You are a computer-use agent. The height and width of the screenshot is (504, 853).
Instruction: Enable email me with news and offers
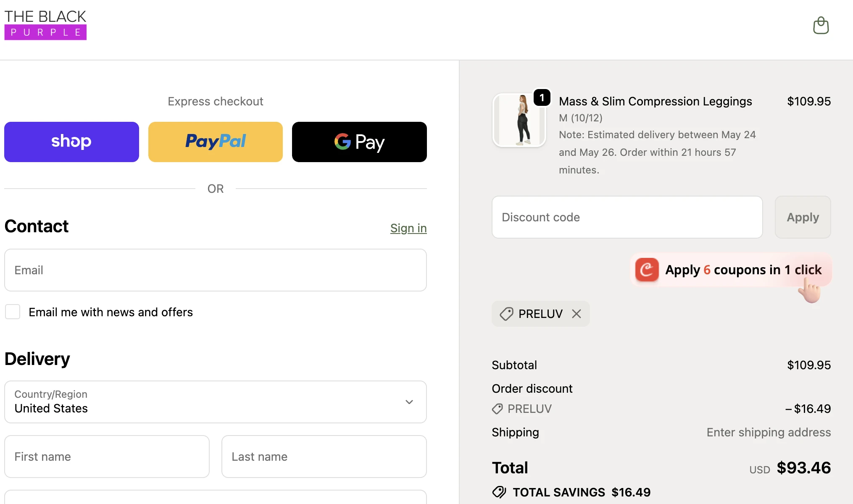pyautogui.click(x=13, y=312)
